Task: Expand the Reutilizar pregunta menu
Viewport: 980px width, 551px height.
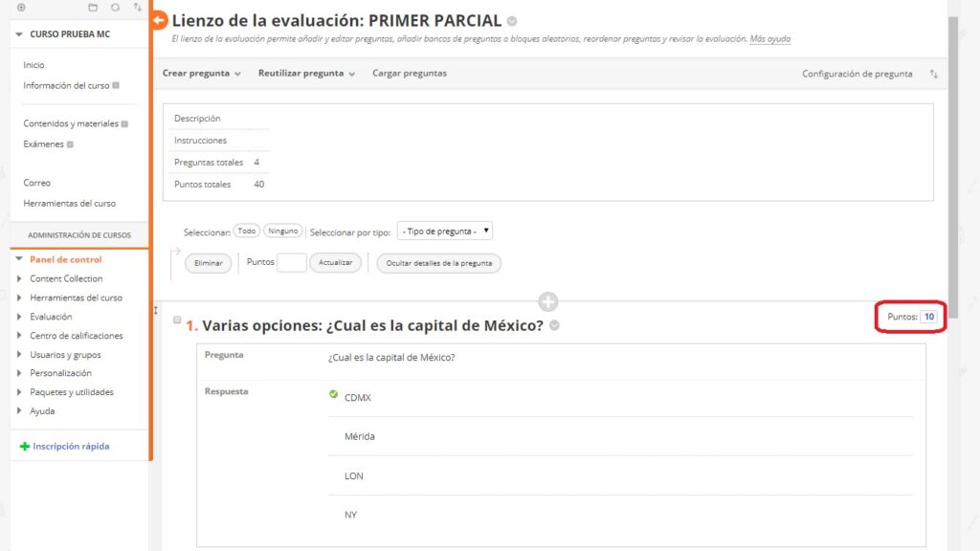Action: tap(306, 74)
